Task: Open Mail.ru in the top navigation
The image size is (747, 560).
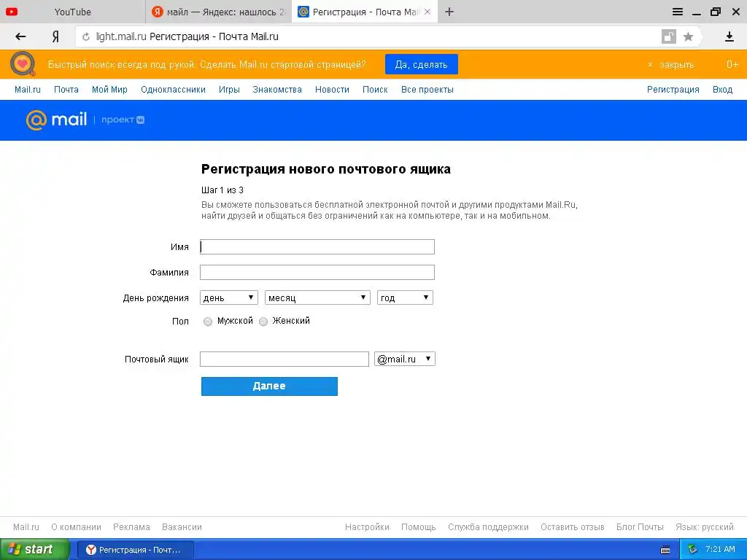Action: click(28, 90)
